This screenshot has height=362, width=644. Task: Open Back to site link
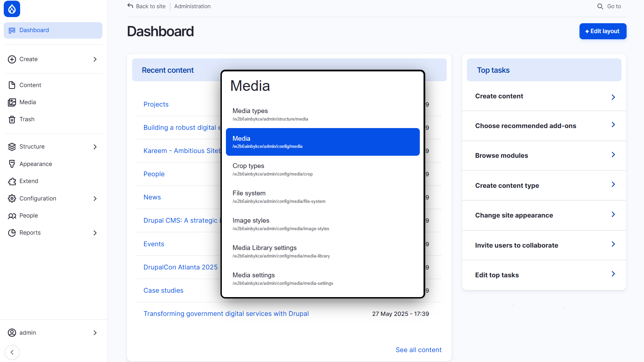pos(146,6)
